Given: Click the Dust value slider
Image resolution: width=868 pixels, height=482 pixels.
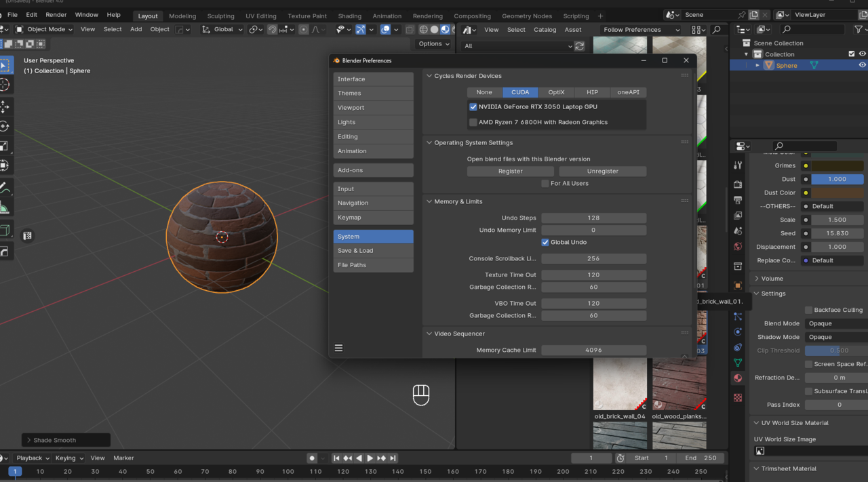Looking at the screenshot, I should (x=837, y=179).
